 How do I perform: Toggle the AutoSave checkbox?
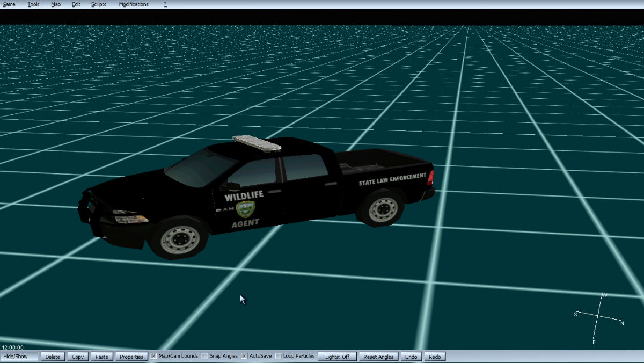click(244, 356)
